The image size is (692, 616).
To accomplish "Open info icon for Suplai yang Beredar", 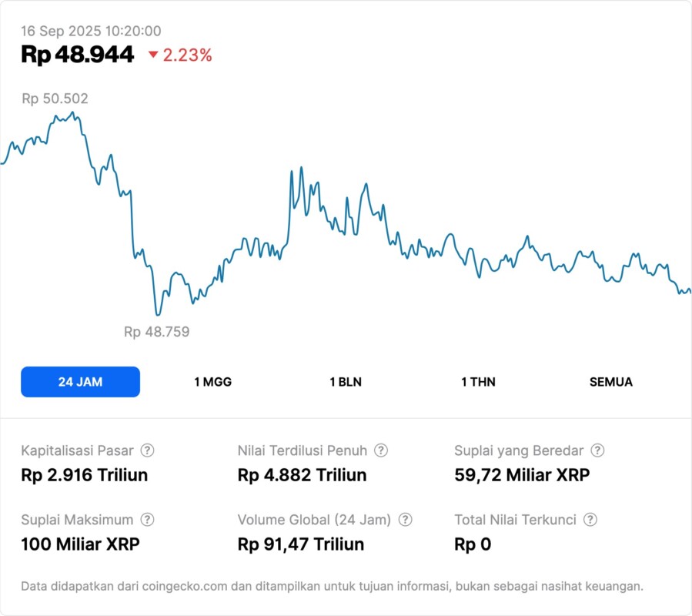I will [597, 450].
